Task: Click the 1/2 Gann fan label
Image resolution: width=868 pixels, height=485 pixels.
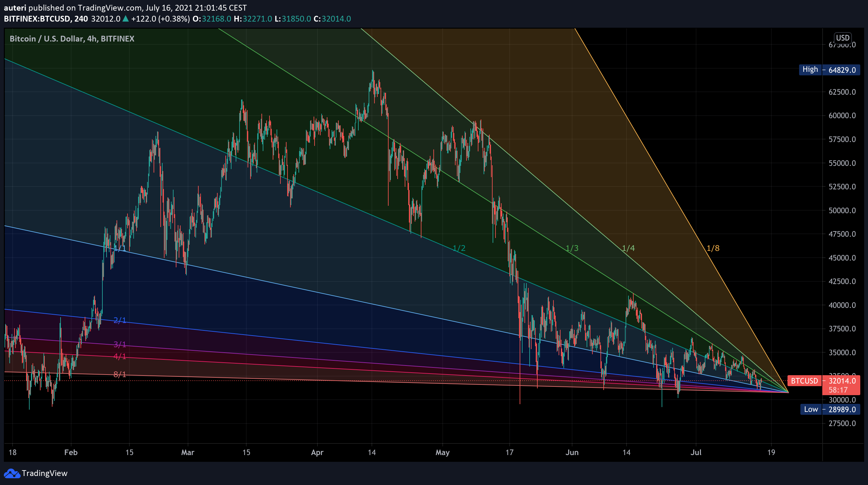Action: point(459,248)
